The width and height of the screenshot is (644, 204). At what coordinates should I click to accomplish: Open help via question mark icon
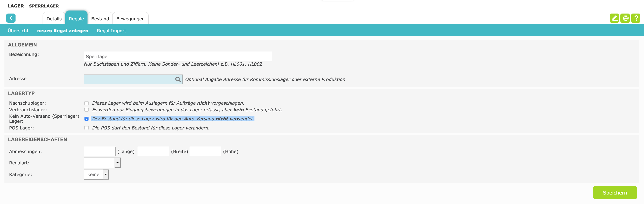pyautogui.click(x=636, y=18)
